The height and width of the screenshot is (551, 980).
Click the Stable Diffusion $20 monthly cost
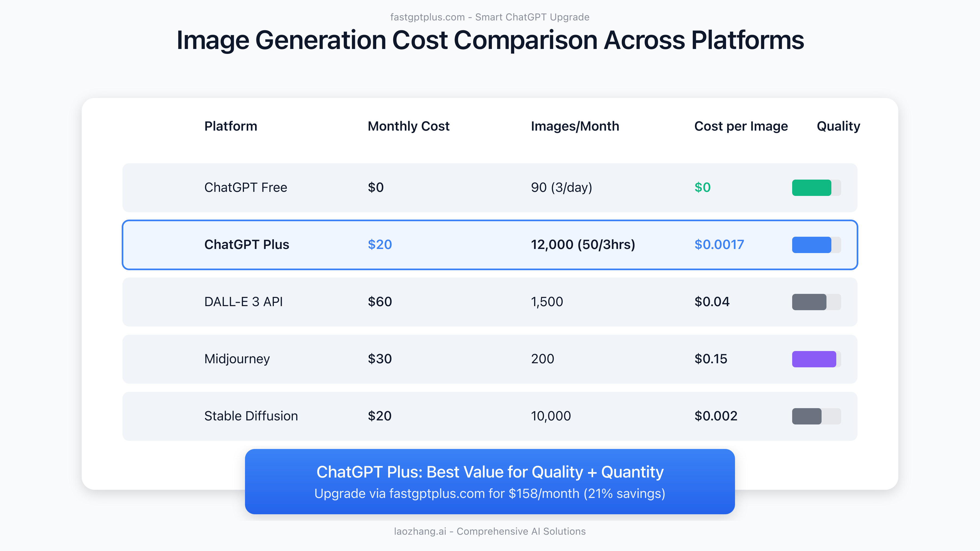pos(379,416)
